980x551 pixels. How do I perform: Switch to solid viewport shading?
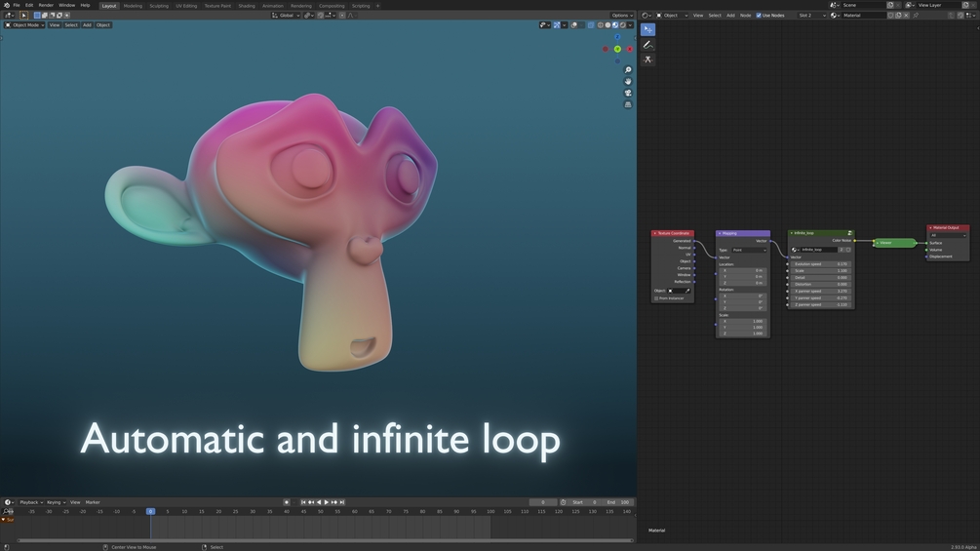(608, 25)
